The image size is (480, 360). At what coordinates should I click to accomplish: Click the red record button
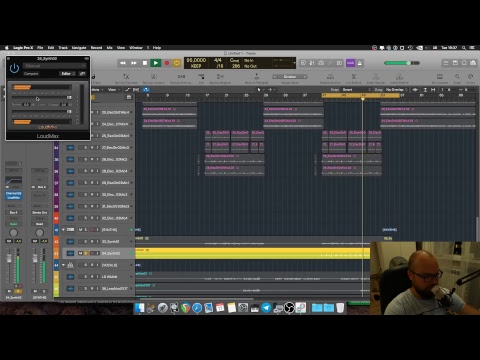[x=167, y=63]
